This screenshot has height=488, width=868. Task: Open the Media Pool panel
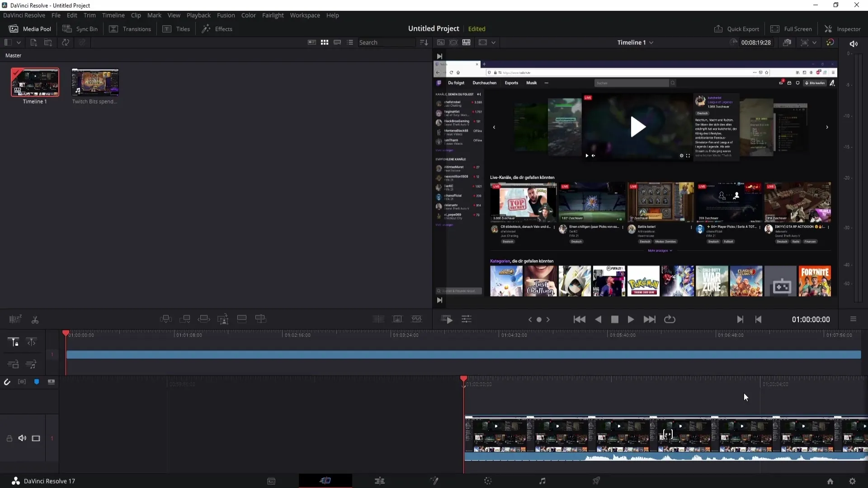[x=30, y=29]
